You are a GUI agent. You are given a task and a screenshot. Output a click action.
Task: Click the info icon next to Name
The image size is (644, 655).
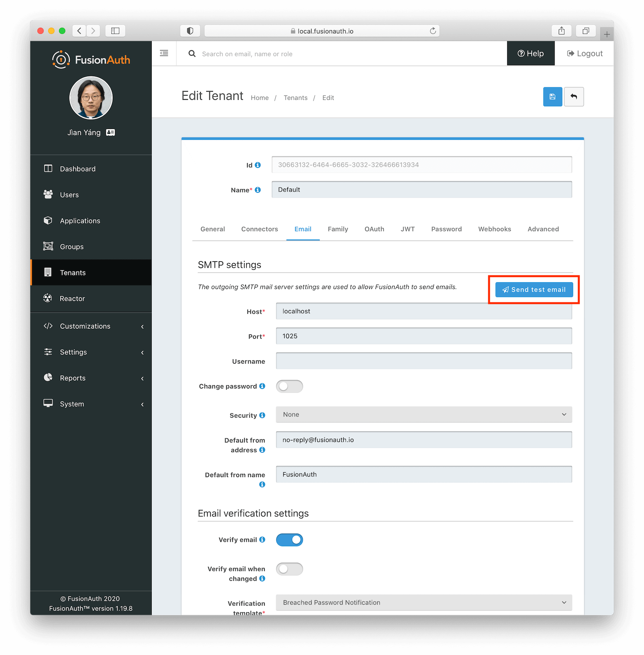(x=258, y=190)
